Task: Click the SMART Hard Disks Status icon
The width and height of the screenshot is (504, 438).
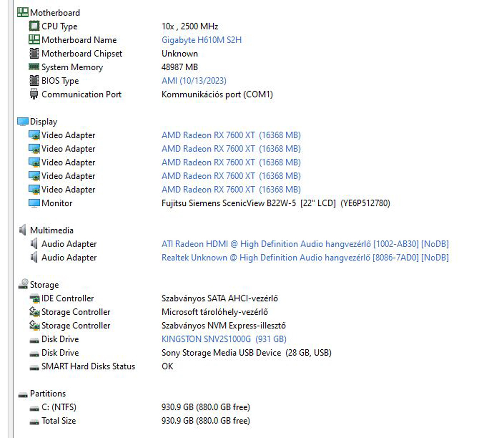Action: pyautogui.click(x=34, y=368)
